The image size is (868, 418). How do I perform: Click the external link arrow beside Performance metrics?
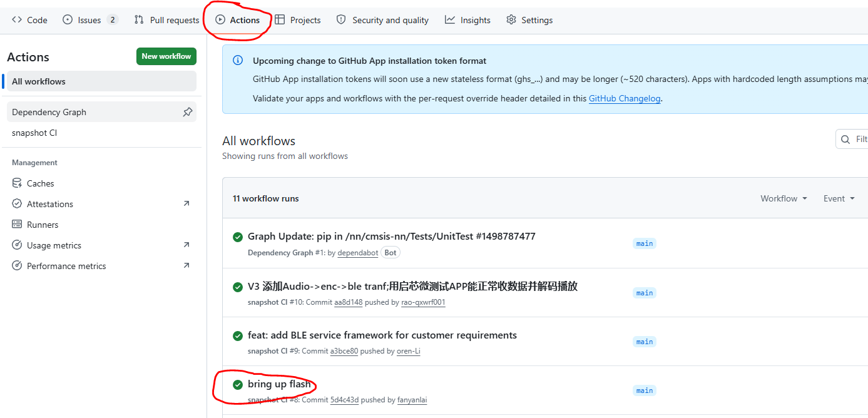186,266
